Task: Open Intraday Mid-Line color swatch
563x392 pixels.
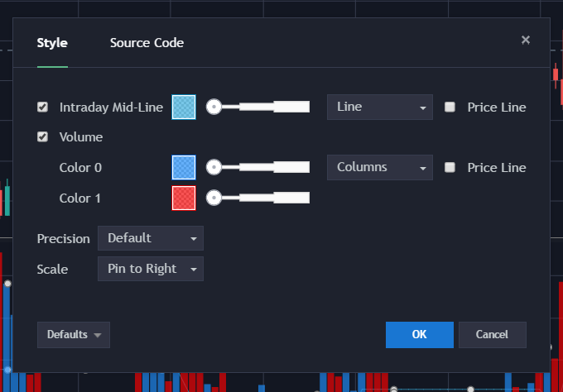Action: [x=183, y=107]
